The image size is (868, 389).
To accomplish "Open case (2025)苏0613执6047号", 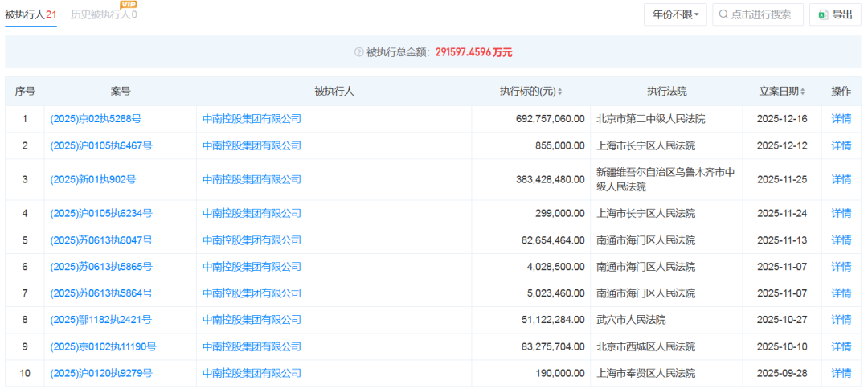I will 101,240.
